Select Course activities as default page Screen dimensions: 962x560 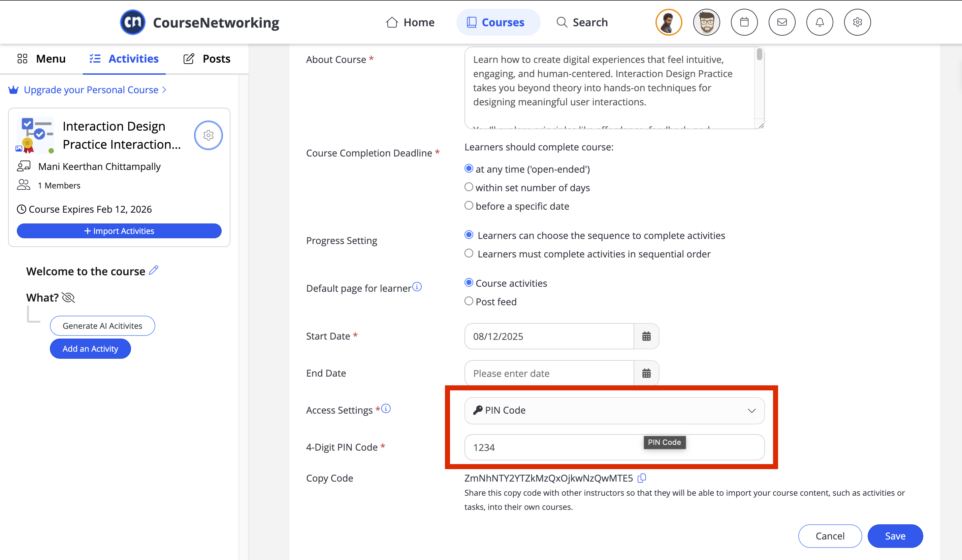469,282
